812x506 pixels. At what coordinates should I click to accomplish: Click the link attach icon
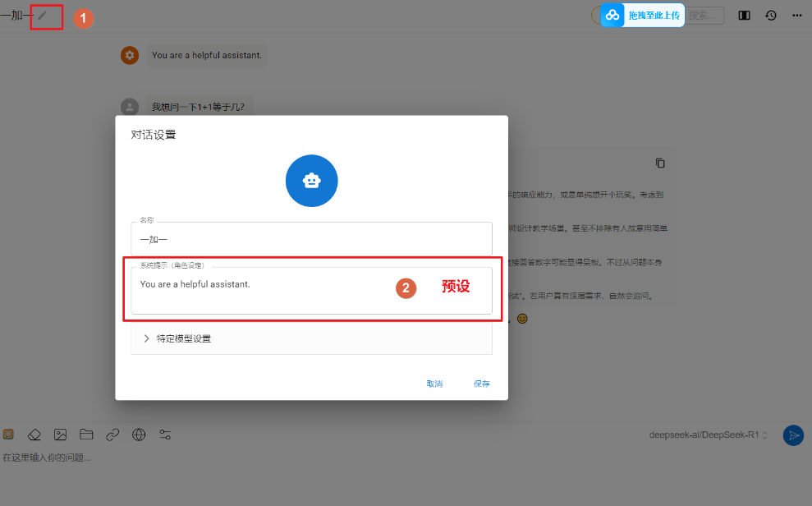coord(112,435)
